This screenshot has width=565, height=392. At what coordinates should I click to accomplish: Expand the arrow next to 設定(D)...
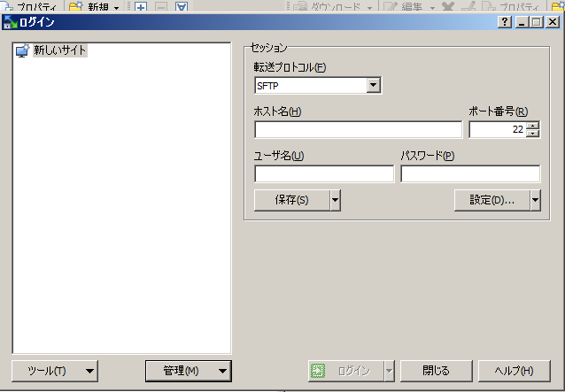tap(536, 200)
